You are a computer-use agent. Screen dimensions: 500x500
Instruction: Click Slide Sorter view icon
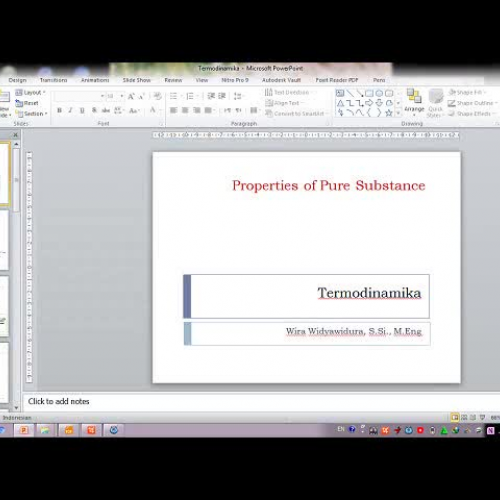464,417
